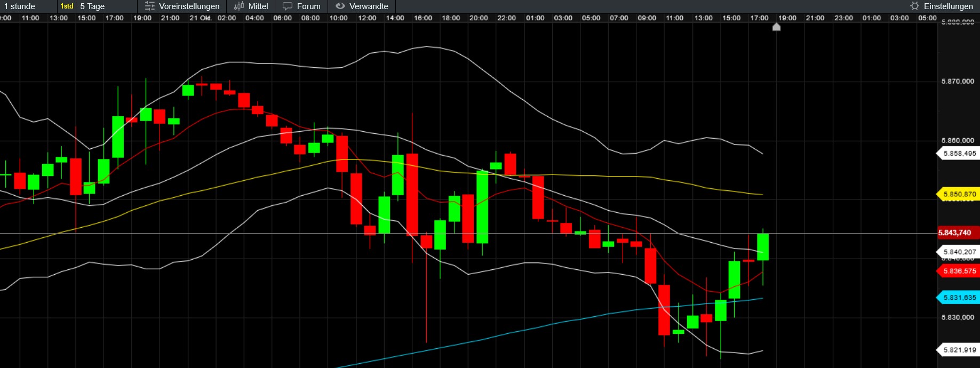Image resolution: width=980 pixels, height=368 pixels.
Task: Select the time marker on the time axis
Action: [777, 27]
